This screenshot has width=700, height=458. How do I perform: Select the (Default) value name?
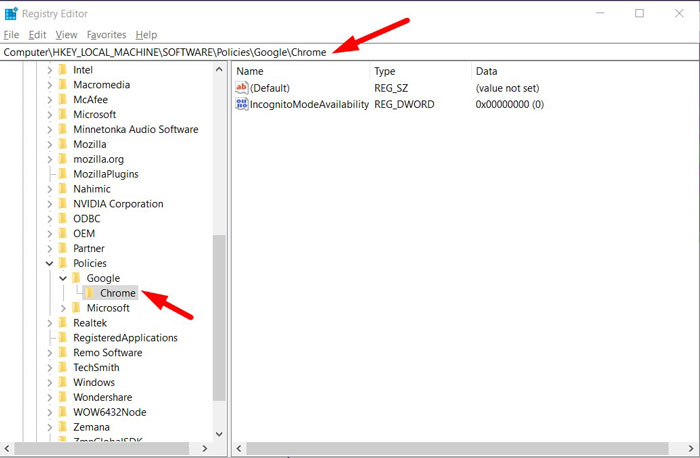(270, 88)
